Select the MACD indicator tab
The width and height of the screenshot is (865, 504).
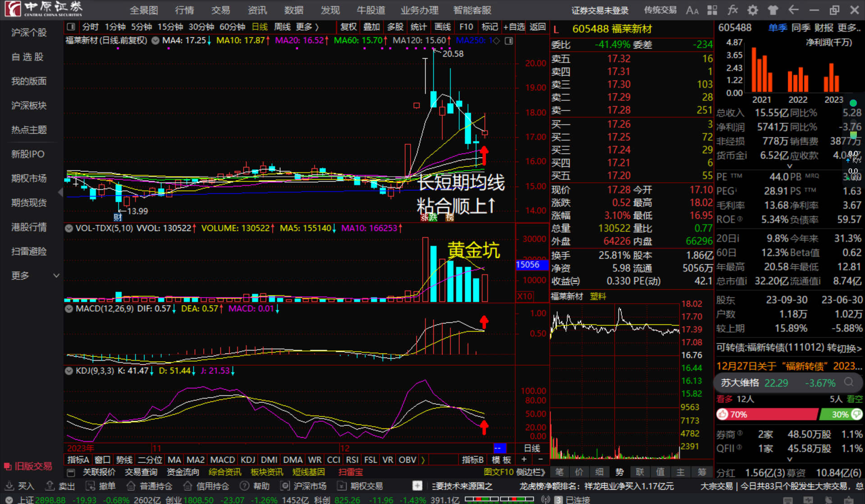223,460
